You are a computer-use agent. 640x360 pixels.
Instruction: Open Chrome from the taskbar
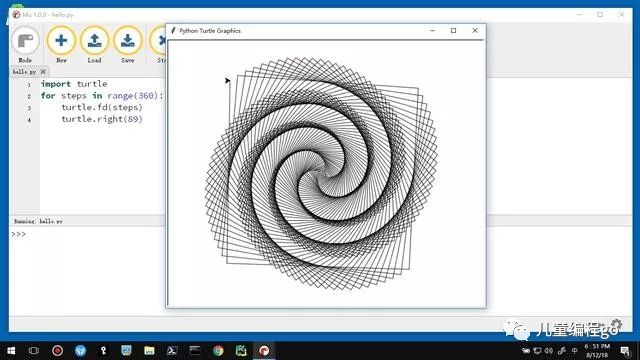[x=218, y=351]
